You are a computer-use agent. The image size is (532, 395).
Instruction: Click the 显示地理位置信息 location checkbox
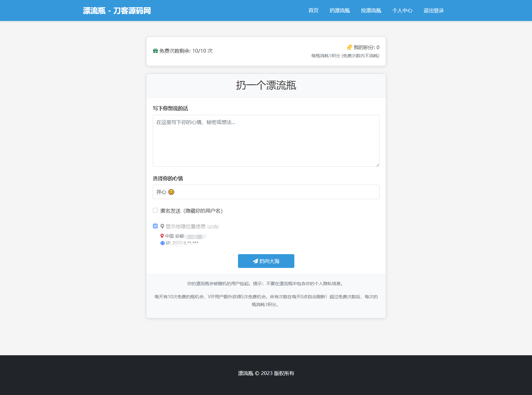tap(155, 226)
